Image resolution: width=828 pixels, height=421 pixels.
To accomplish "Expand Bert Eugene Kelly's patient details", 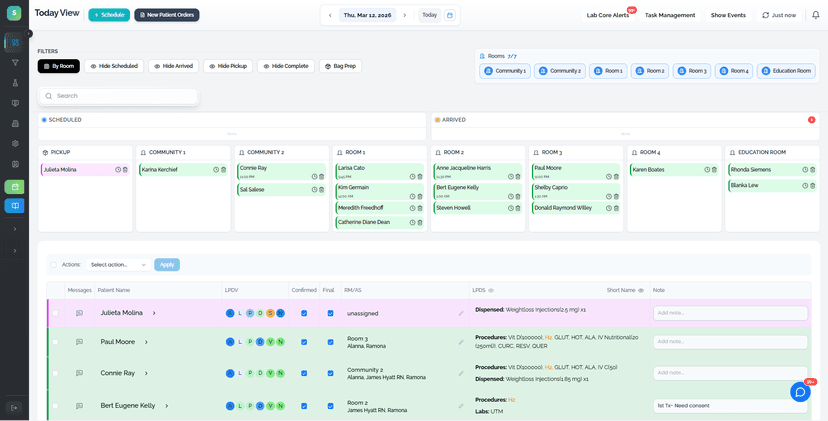I will tap(166, 406).
